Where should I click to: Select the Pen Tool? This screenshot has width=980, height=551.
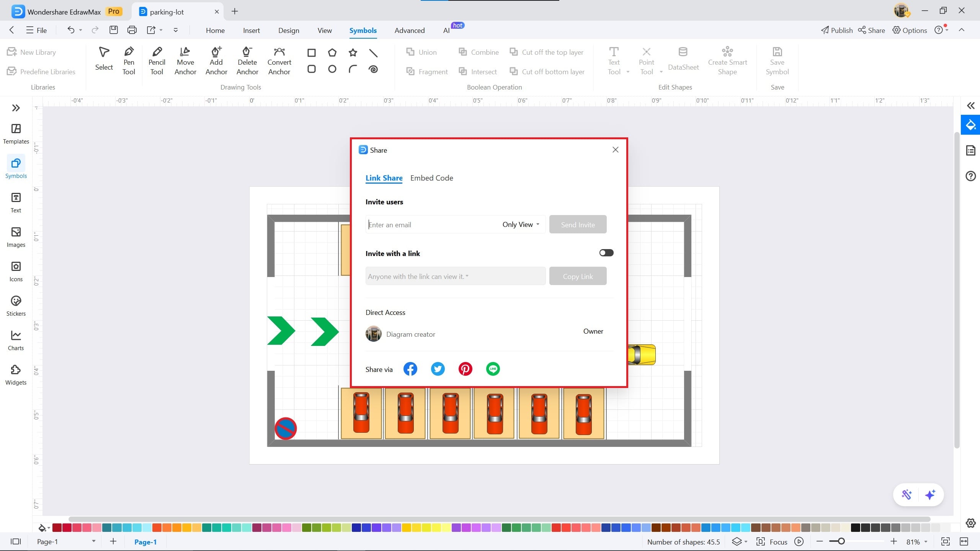pos(129,61)
